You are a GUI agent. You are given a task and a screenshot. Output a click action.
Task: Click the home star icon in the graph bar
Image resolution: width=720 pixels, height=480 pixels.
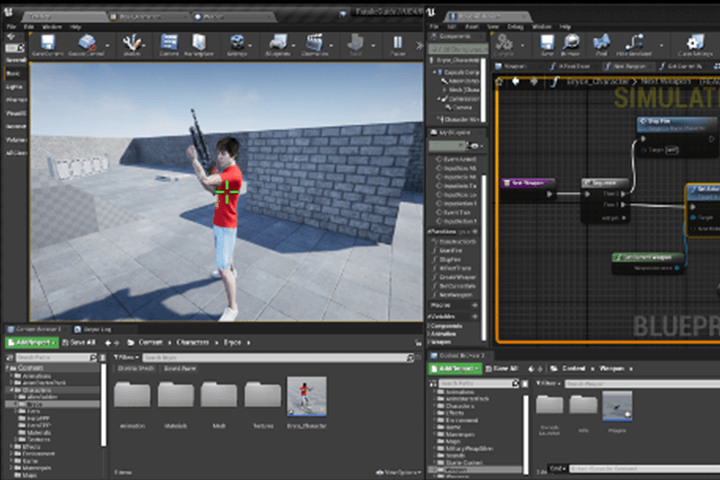pyautogui.click(x=500, y=82)
